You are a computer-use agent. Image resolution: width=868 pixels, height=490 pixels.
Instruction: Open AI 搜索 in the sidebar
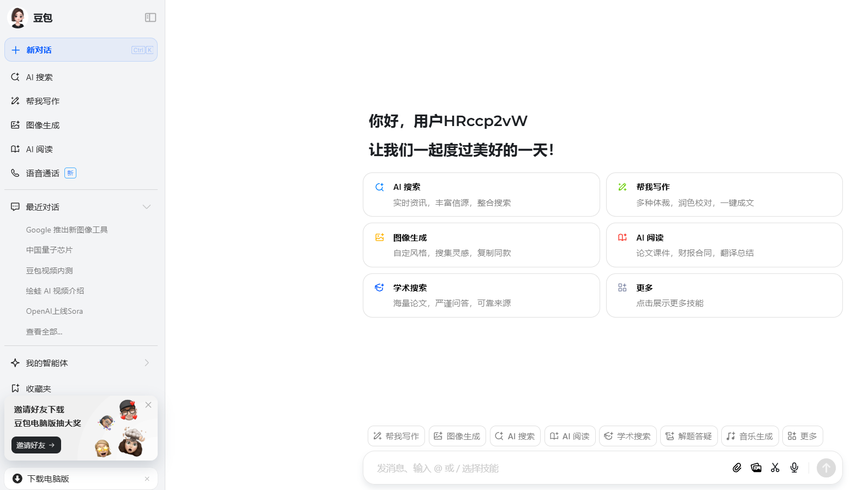click(x=81, y=77)
